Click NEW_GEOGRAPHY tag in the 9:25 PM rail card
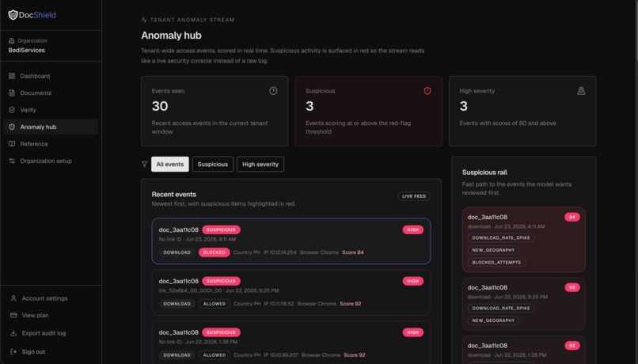 point(493,320)
